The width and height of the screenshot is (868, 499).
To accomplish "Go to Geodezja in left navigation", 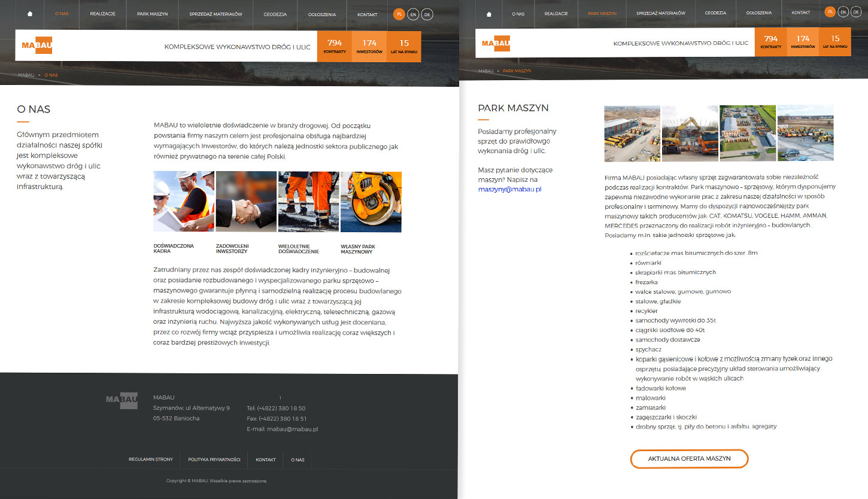I will pos(275,14).
